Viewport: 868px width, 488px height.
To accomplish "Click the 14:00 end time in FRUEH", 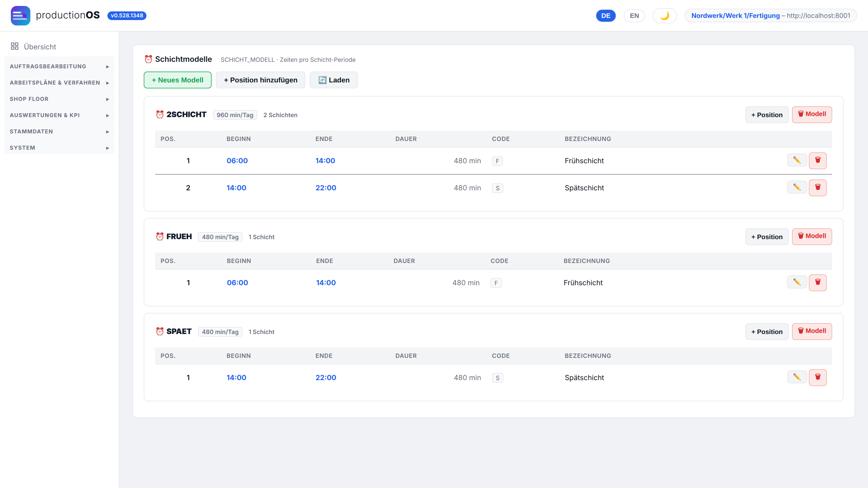I will (326, 282).
